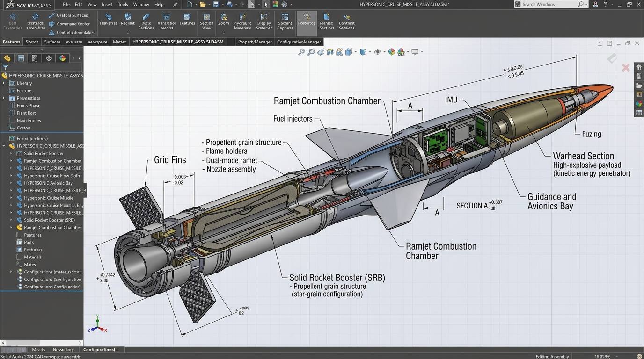Click the New document icon
Screen dimensions: 644x359
tap(189, 4)
